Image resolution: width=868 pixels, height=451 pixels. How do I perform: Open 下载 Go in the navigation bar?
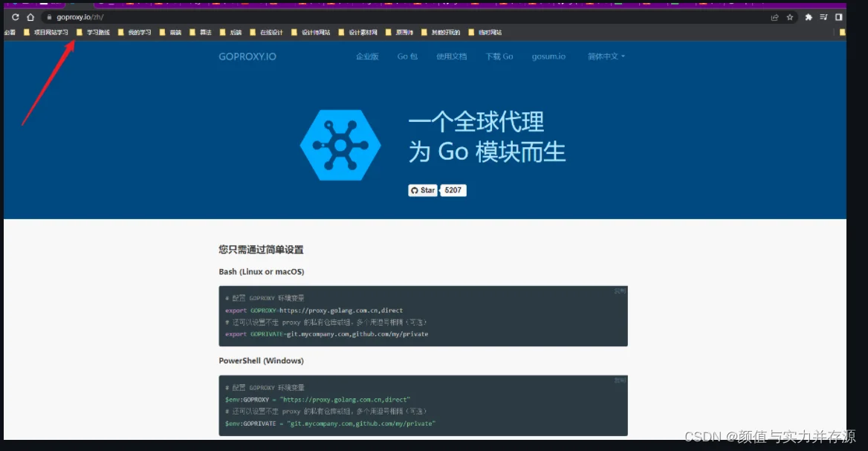[499, 56]
